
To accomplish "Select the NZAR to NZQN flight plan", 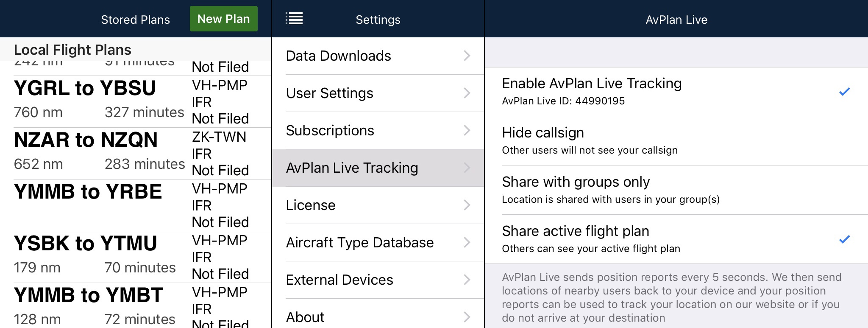I will click(136, 154).
